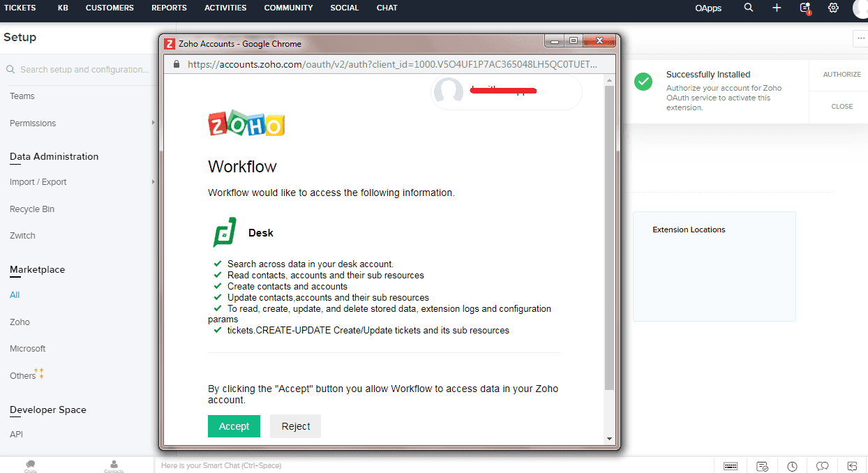Click the Zoho Accounts popup address bar URL
The image size is (868, 473).
[x=392, y=64]
